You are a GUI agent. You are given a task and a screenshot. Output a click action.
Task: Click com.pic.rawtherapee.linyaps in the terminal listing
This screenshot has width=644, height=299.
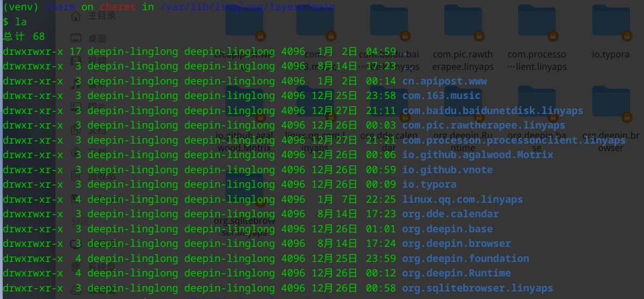coord(484,125)
